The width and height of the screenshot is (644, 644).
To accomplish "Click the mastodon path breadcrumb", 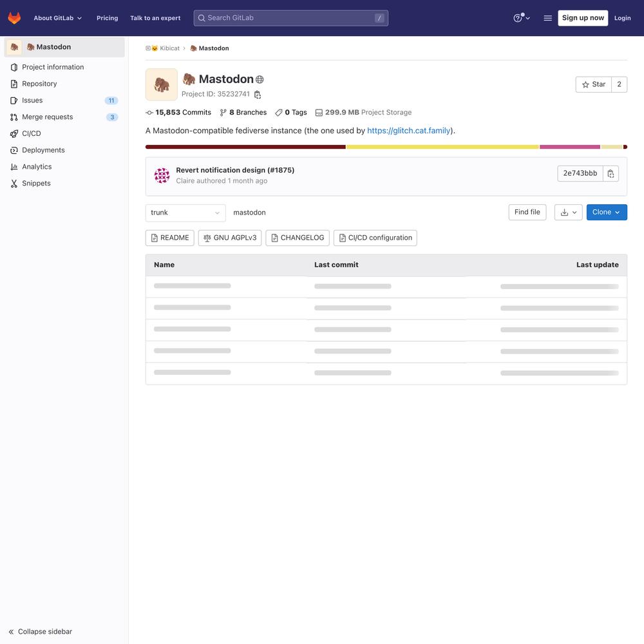I will tap(250, 213).
